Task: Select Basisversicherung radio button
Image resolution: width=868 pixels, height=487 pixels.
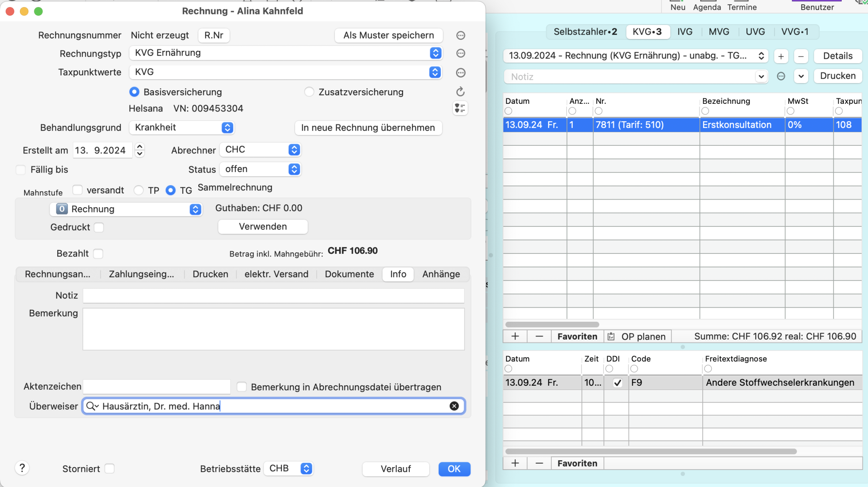Action: click(134, 92)
